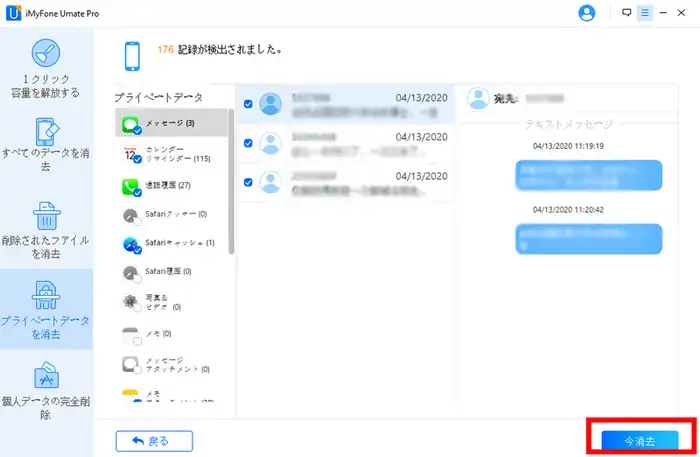This screenshot has height=457, width=700.
Task: Toggle the checkbox of the highlighted conversation
Action: coord(248,104)
